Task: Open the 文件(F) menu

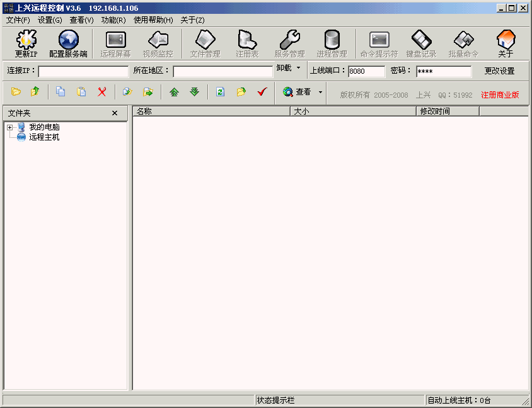Action: point(18,20)
